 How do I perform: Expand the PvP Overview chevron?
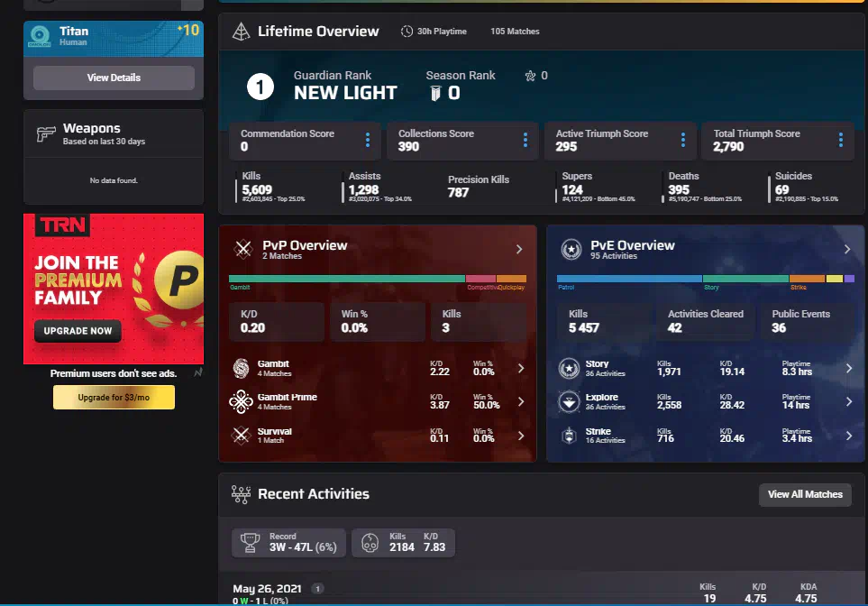(x=519, y=249)
